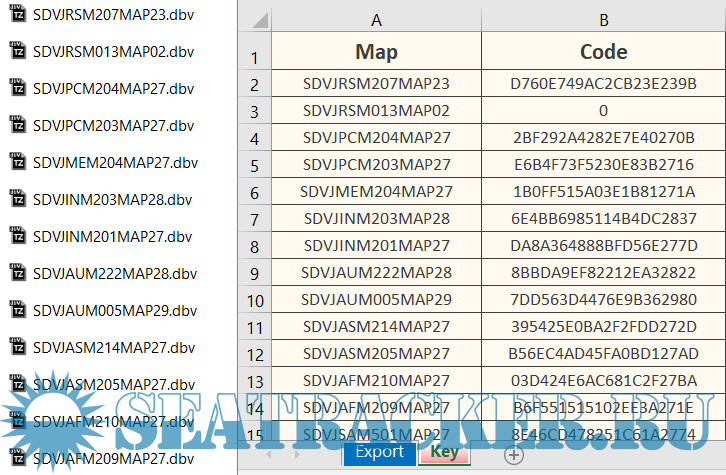Select cell containing code 0
Image resolution: width=726 pixels, height=475 pixels.
click(x=603, y=111)
